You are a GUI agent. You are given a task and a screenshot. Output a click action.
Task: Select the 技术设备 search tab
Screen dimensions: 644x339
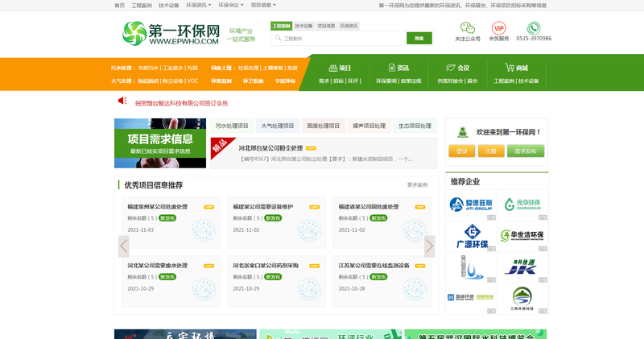(x=304, y=26)
